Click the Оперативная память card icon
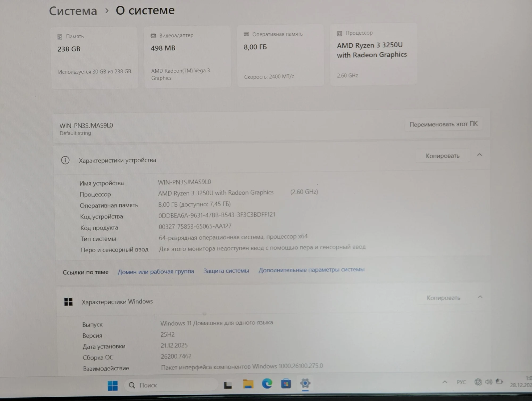Viewport: 532px width, 401px height. click(x=246, y=34)
